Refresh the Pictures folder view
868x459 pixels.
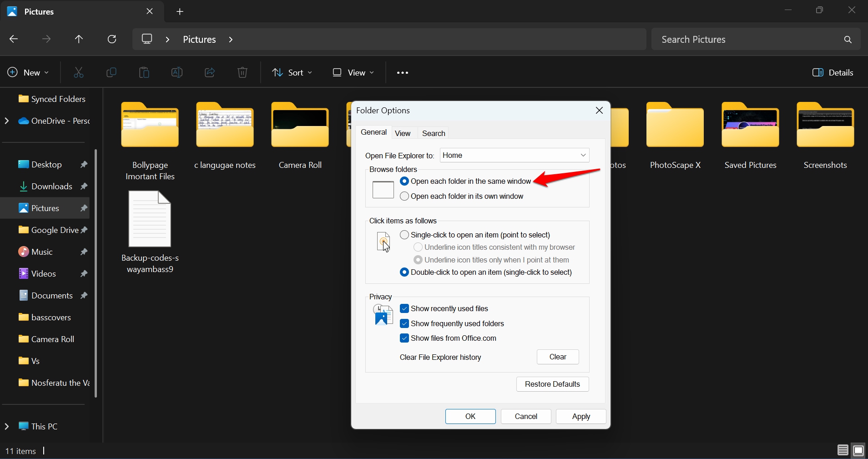coord(111,39)
